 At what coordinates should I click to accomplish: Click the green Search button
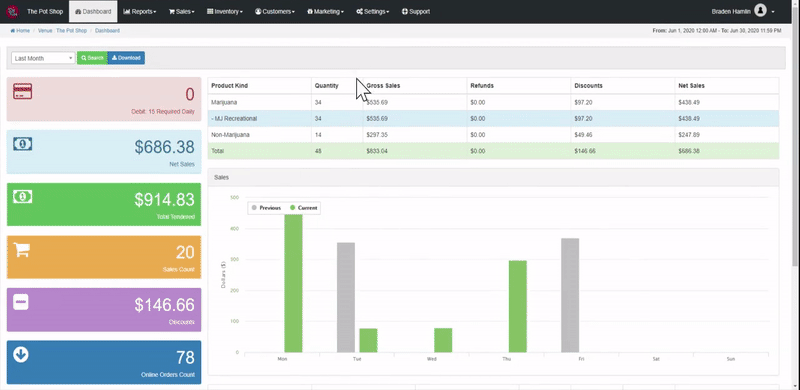point(92,58)
